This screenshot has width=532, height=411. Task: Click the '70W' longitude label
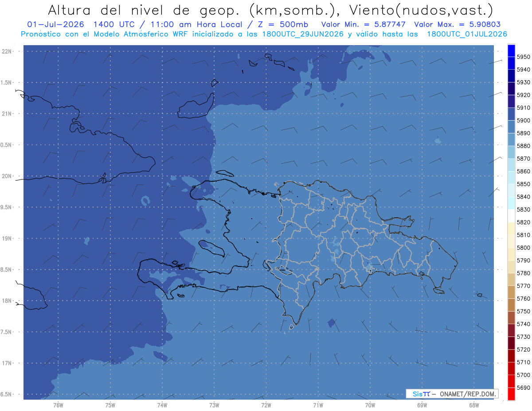click(x=370, y=405)
